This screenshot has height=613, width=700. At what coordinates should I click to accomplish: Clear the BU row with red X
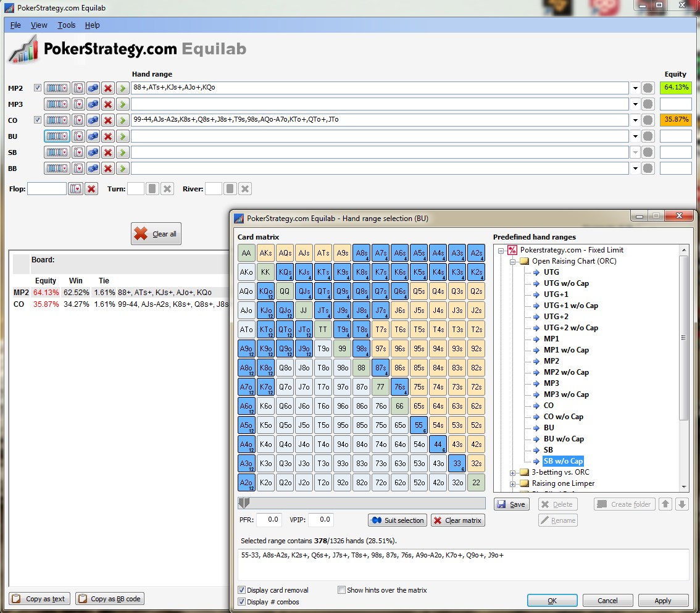pos(107,136)
